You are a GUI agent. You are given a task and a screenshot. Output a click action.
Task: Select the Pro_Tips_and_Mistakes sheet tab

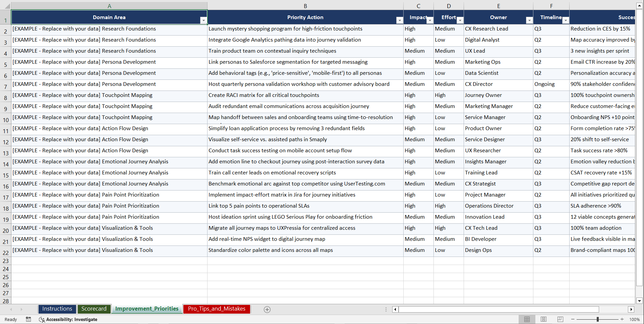tap(216, 309)
